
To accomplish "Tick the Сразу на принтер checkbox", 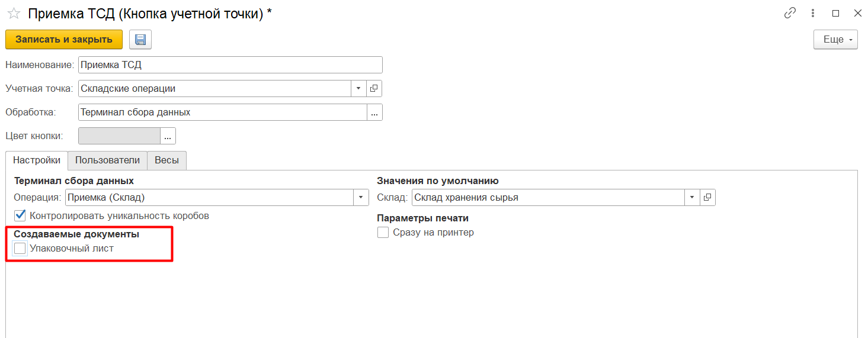I will pos(383,233).
